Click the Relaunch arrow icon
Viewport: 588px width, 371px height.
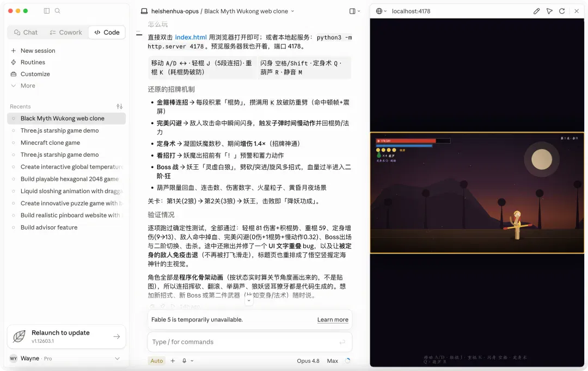pyautogui.click(x=117, y=337)
